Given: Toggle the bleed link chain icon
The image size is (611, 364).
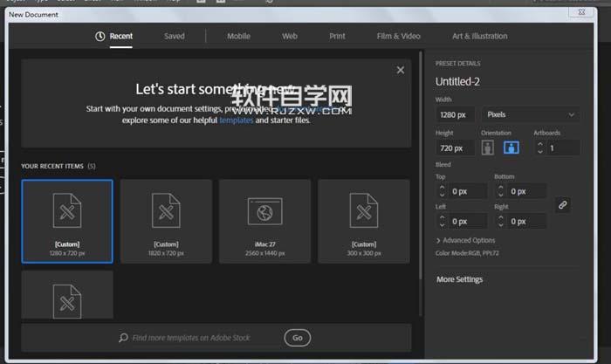Looking at the screenshot, I should [563, 205].
